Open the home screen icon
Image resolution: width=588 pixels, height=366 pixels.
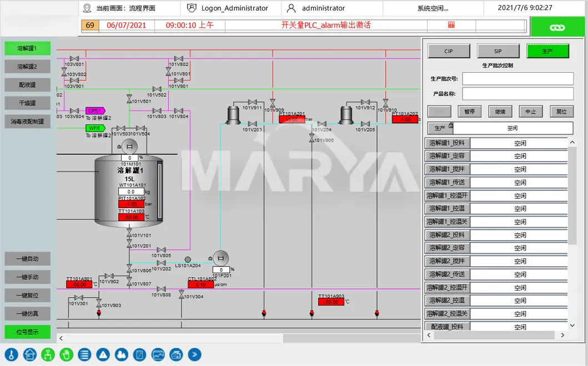coord(29,354)
